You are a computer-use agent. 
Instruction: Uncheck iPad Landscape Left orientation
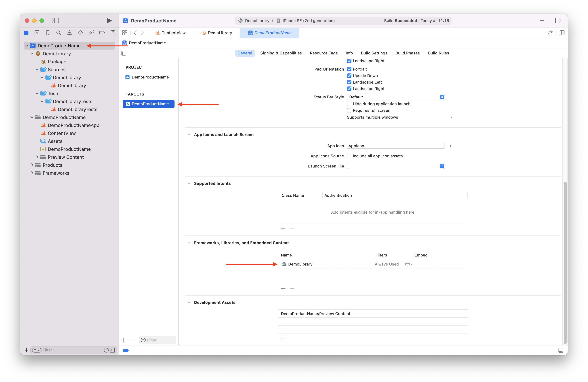click(x=349, y=82)
